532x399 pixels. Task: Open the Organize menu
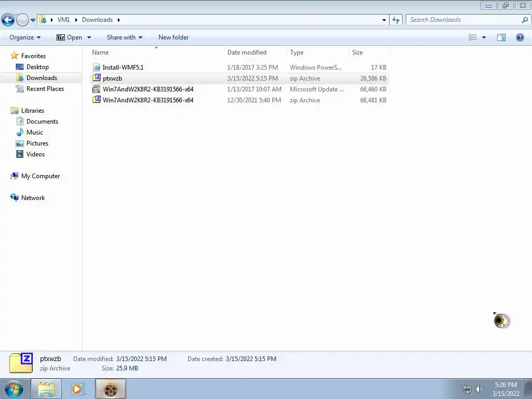25,37
